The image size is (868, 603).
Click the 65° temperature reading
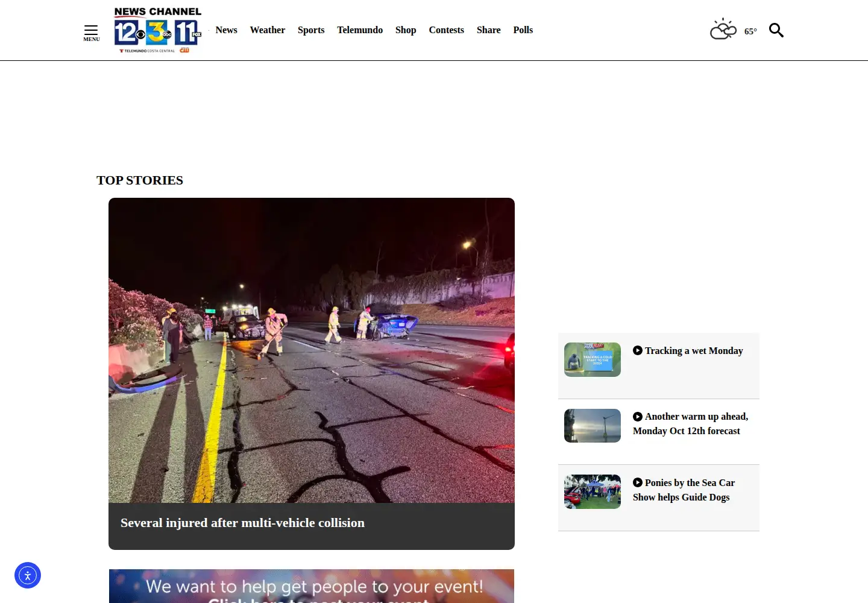point(750,31)
